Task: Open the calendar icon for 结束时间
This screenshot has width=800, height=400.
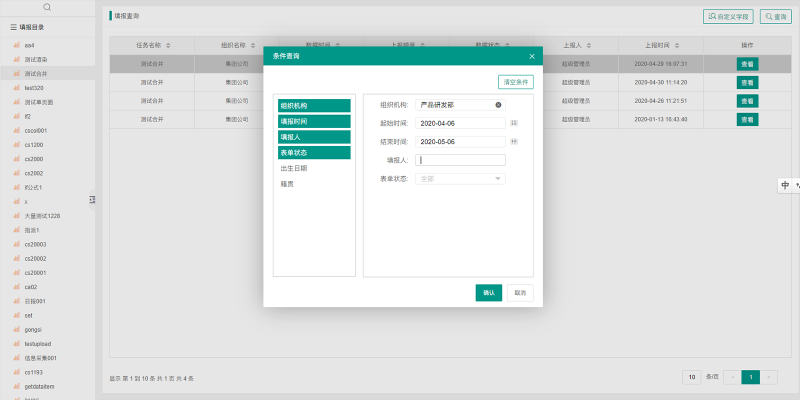Action: (x=514, y=142)
